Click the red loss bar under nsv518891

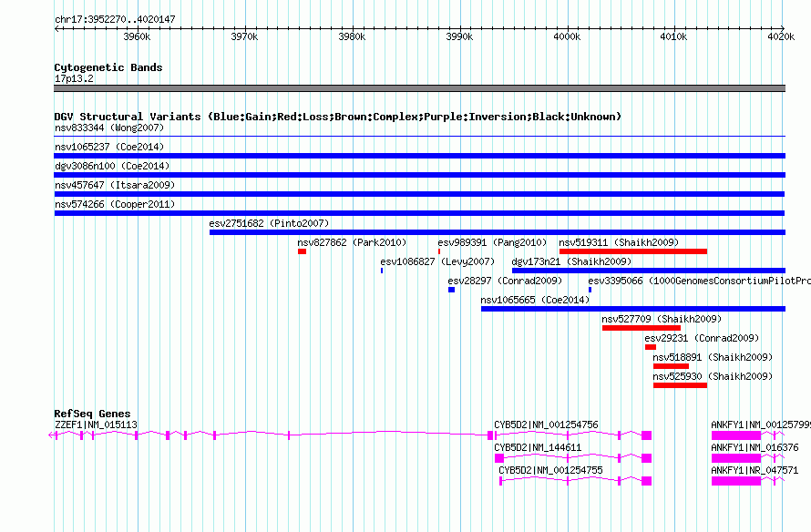(671, 366)
